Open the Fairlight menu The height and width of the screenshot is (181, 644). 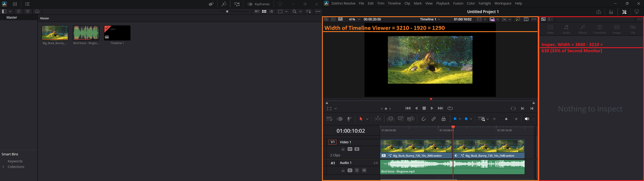pyautogui.click(x=485, y=4)
